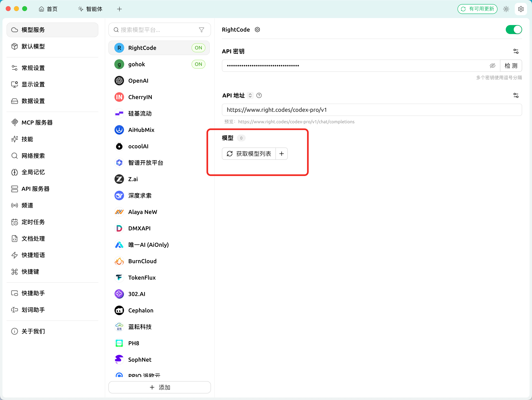Screen dimensions: 532x400
Task: Show the API key with eye icon
Action: point(492,66)
